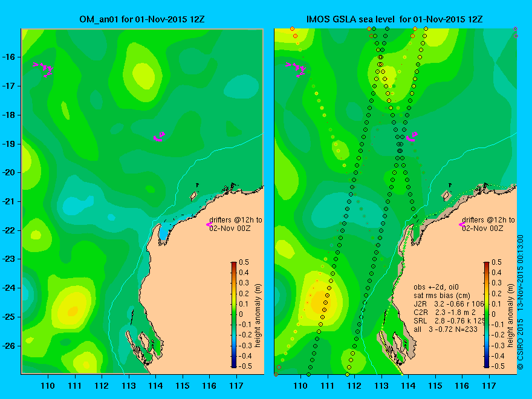Click the C2R satellite statistics row
Viewport: 532px width, 399px height.
445,312
